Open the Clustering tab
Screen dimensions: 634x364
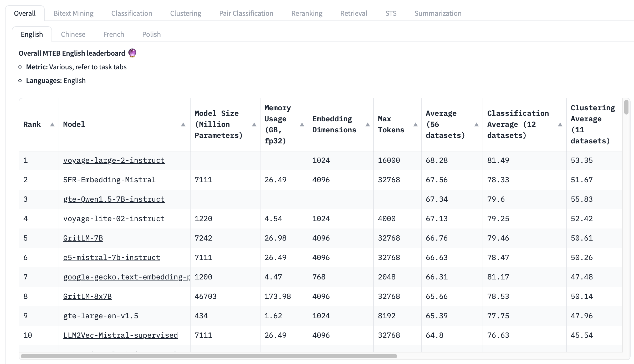(186, 13)
